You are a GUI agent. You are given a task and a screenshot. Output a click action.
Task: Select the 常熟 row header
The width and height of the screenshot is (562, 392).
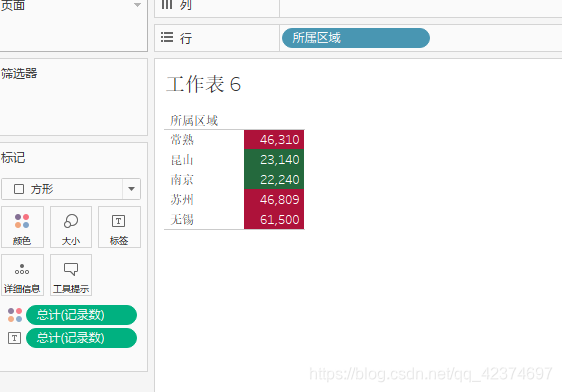click(x=182, y=139)
